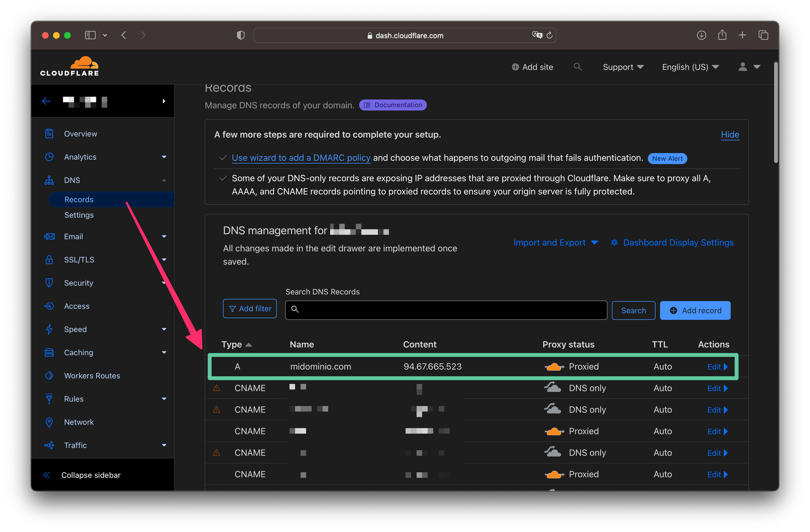Click the Overview clipboard icon

(49, 134)
